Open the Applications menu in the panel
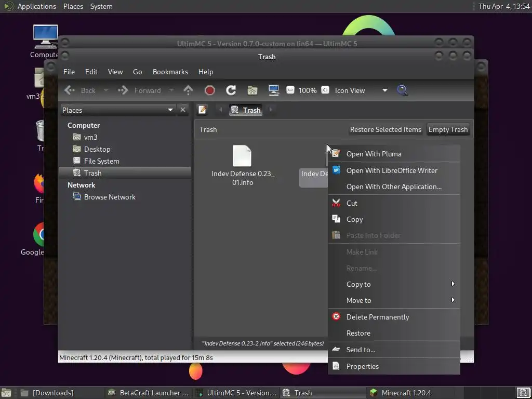 [37, 6]
